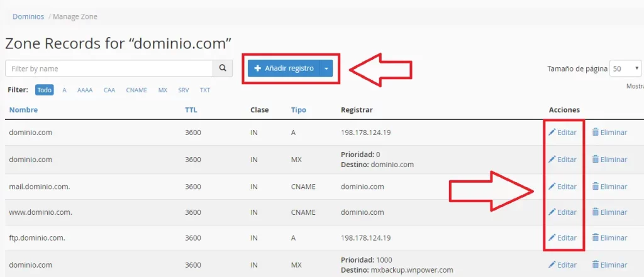Click the Añadir registro button
Viewport: 644px width, 277px height.
284,68
